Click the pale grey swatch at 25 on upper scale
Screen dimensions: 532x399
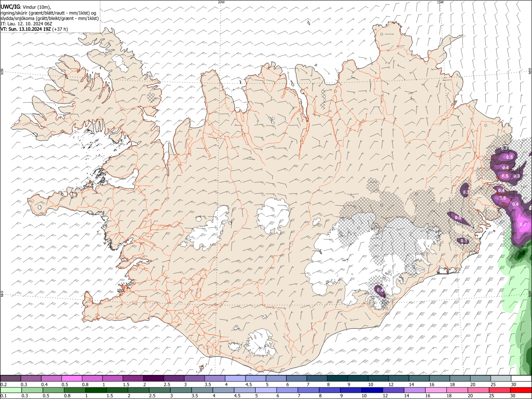coord(501,378)
